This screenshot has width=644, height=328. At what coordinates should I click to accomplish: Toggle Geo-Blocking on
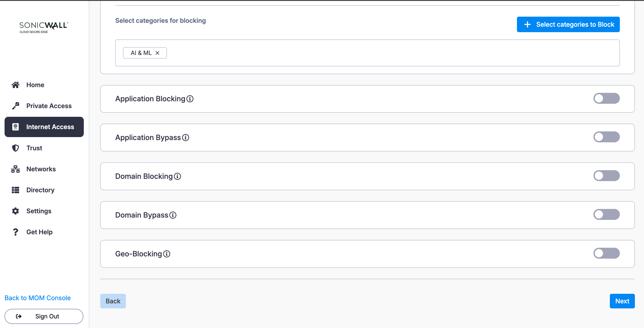tap(606, 253)
